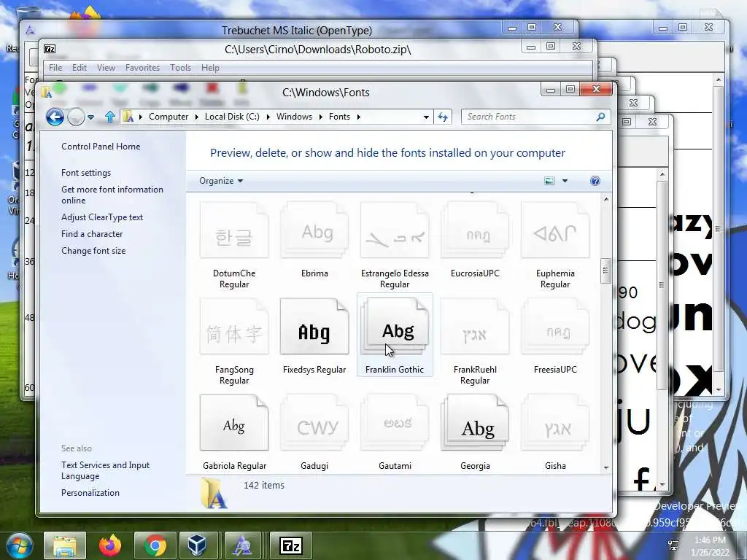Open the View menu in 7-Zip window
The width and height of the screenshot is (747, 560).
107,68
